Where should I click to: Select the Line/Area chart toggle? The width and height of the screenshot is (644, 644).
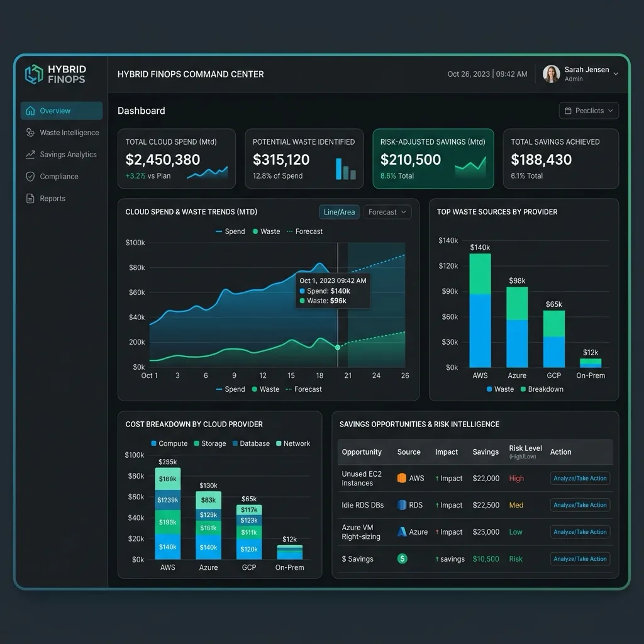click(339, 212)
